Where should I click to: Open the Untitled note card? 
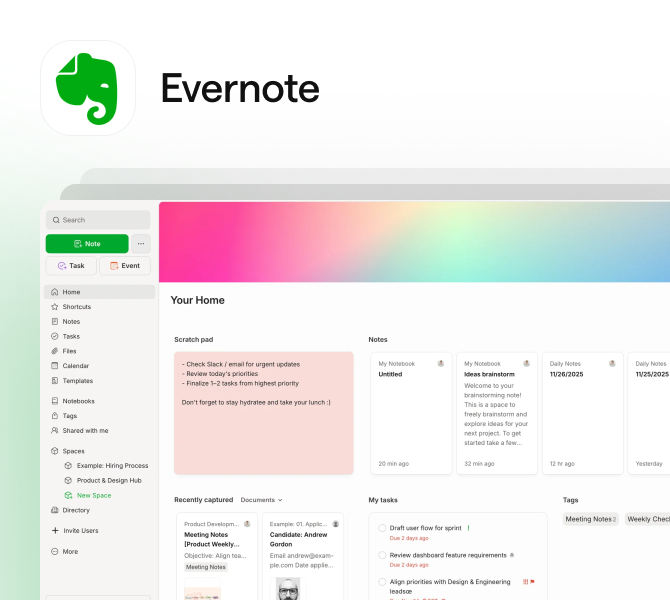[x=411, y=413]
